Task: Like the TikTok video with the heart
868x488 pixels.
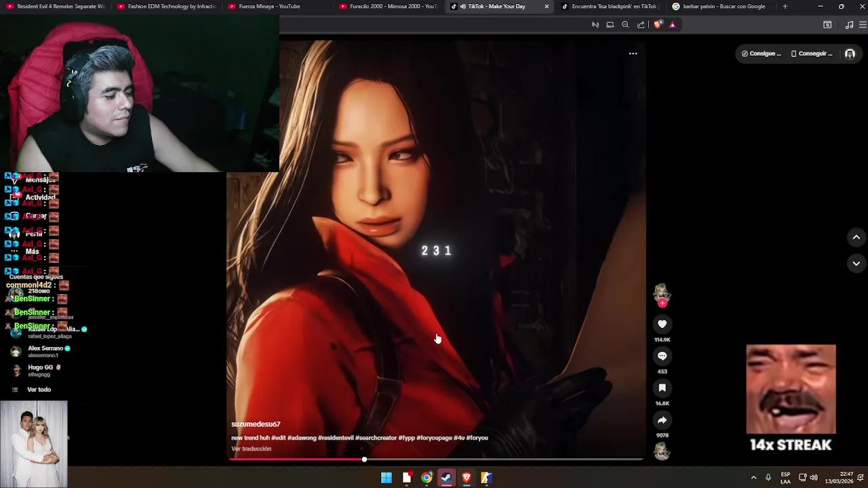Action: click(662, 324)
